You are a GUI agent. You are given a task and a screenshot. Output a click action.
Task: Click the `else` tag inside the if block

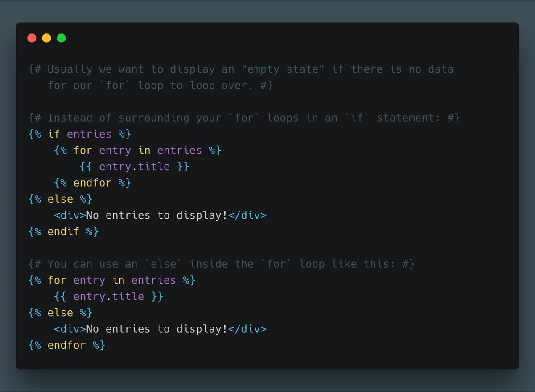[x=61, y=199]
